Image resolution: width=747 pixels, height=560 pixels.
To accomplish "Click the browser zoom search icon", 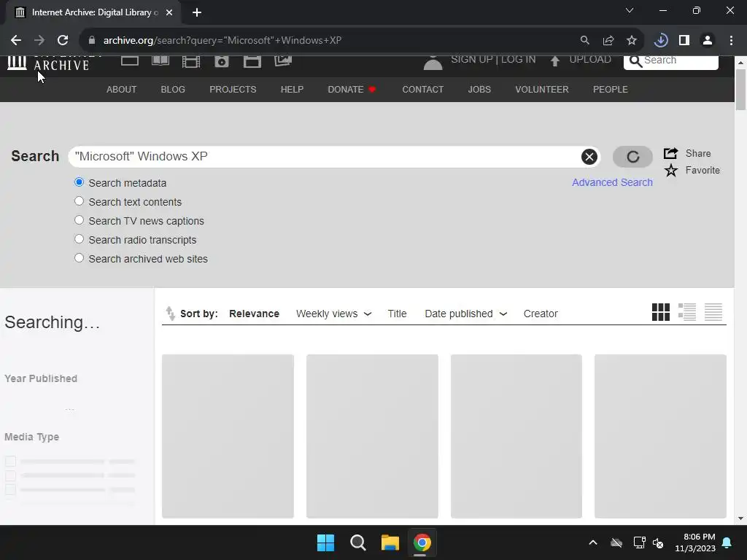I will [584, 41].
